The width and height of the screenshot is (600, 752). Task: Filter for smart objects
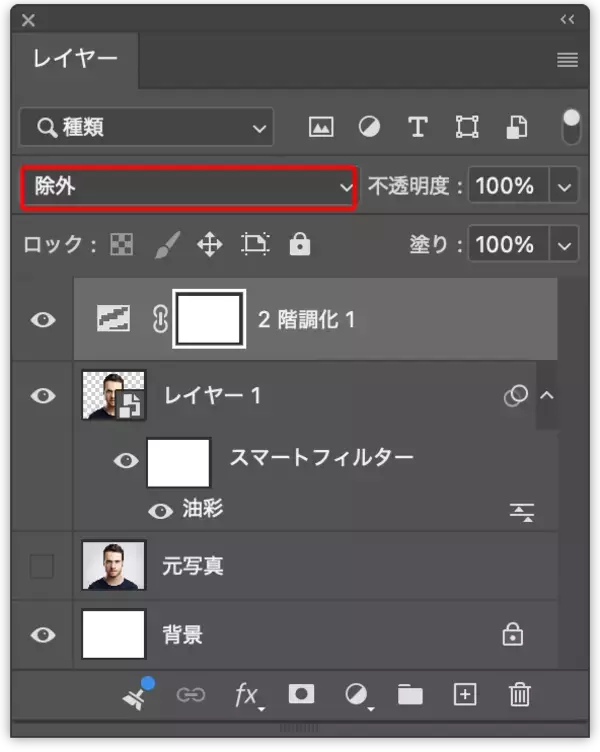pos(517,127)
